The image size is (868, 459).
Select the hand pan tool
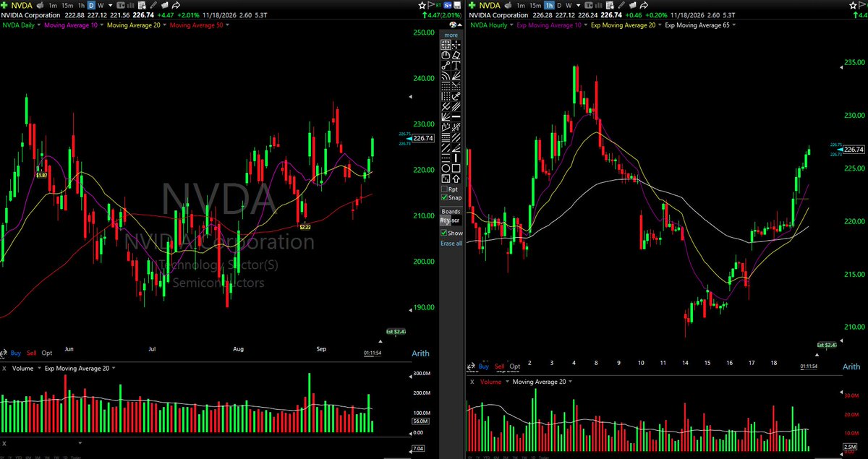point(446,55)
